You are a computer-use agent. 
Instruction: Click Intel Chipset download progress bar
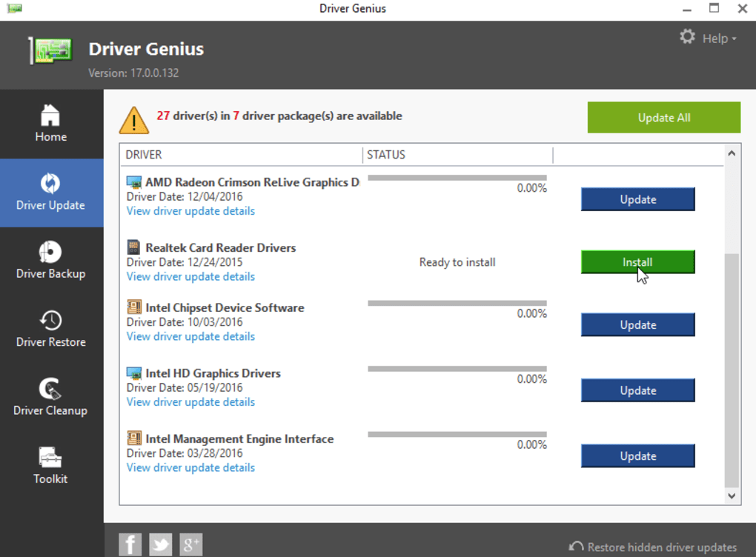[x=457, y=303]
